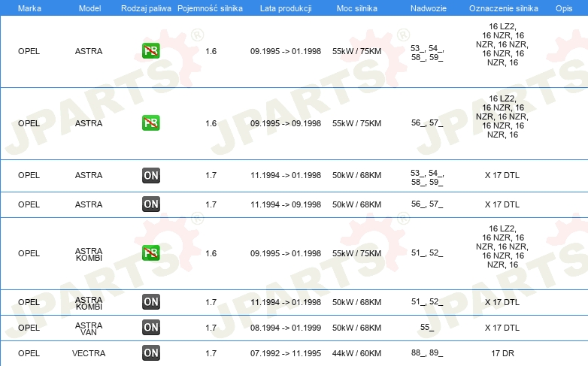Click the 09.1995 -> 01.1998 cell in the Astra Kombi row
Viewport: 588px width, 366px height.
coord(286,253)
